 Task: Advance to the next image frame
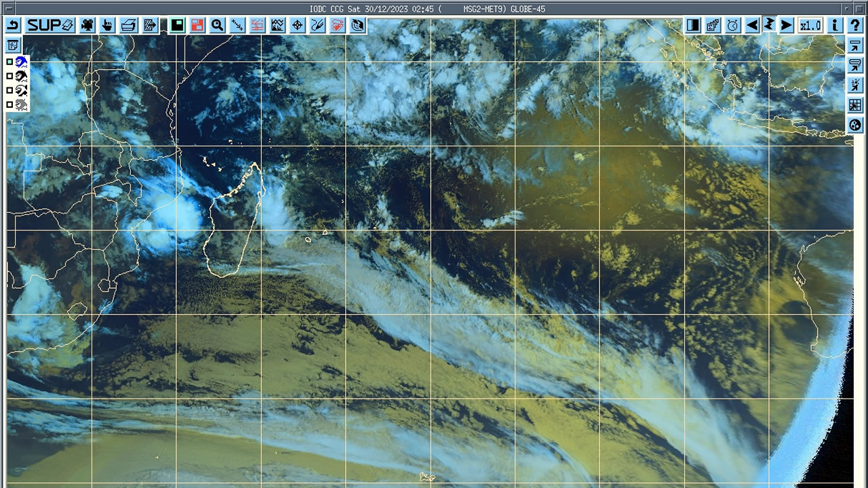(x=786, y=26)
